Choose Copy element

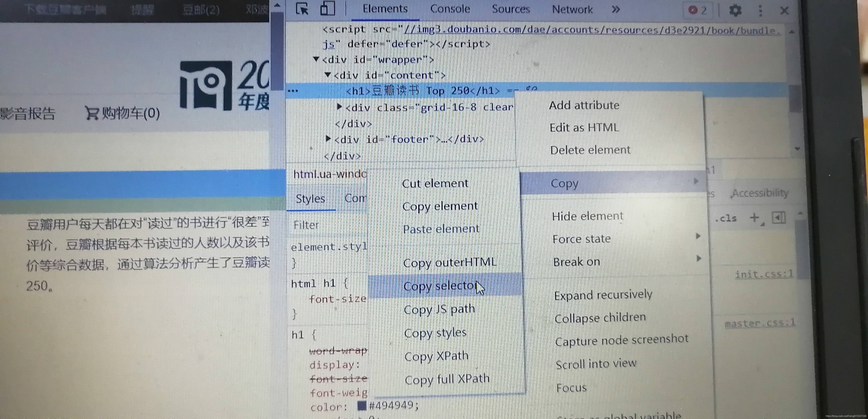[x=440, y=206]
